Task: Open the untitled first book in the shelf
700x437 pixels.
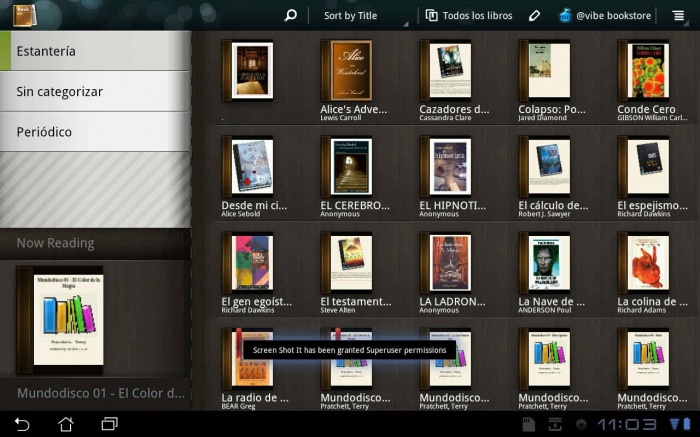Action: [x=248, y=71]
